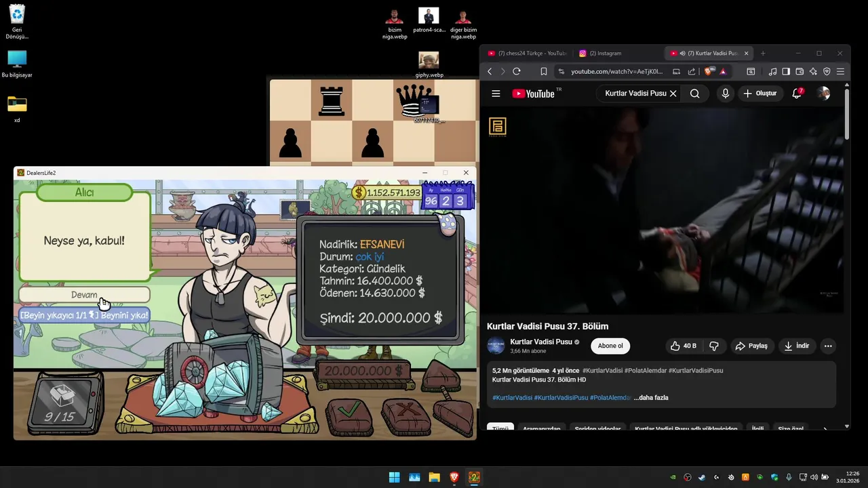Subscribe with the 'Abone ol' button
The image size is (868, 488).
click(610, 346)
